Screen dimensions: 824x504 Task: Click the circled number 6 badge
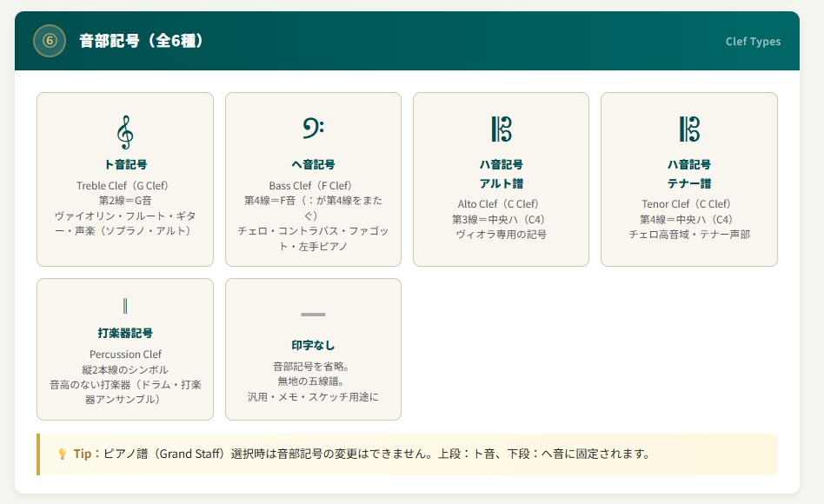coord(50,41)
